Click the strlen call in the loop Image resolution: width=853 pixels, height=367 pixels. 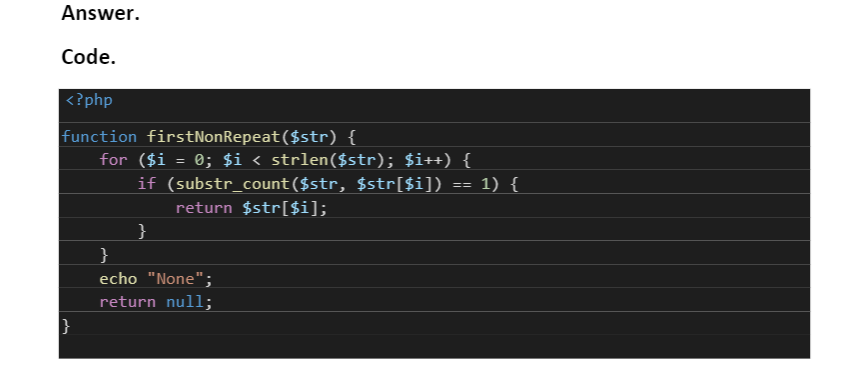(304, 160)
